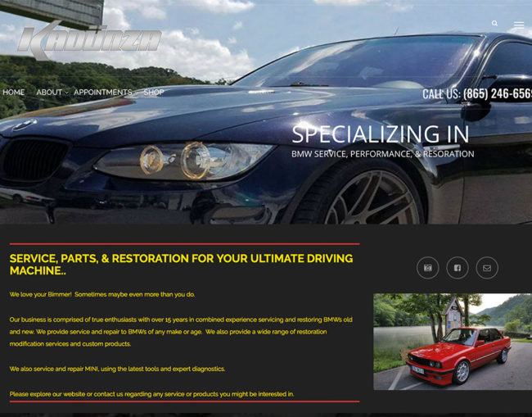Open the Facebook social icon
This screenshot has height=417, width=532.
(458, 268)
